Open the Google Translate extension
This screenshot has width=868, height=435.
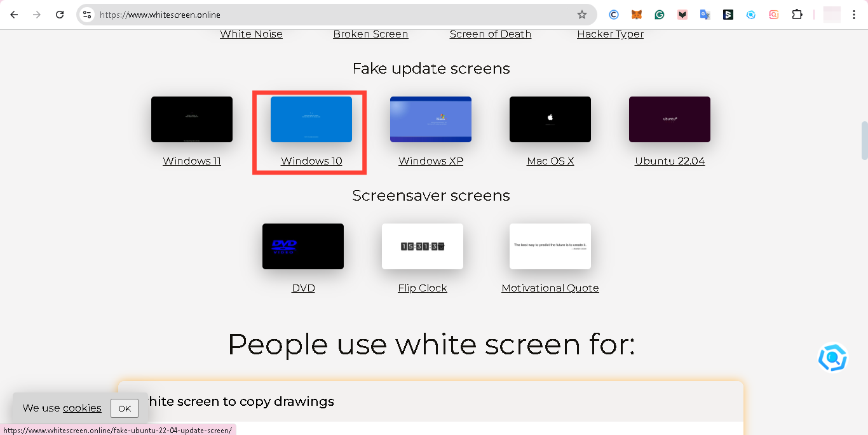pos(705,14)
